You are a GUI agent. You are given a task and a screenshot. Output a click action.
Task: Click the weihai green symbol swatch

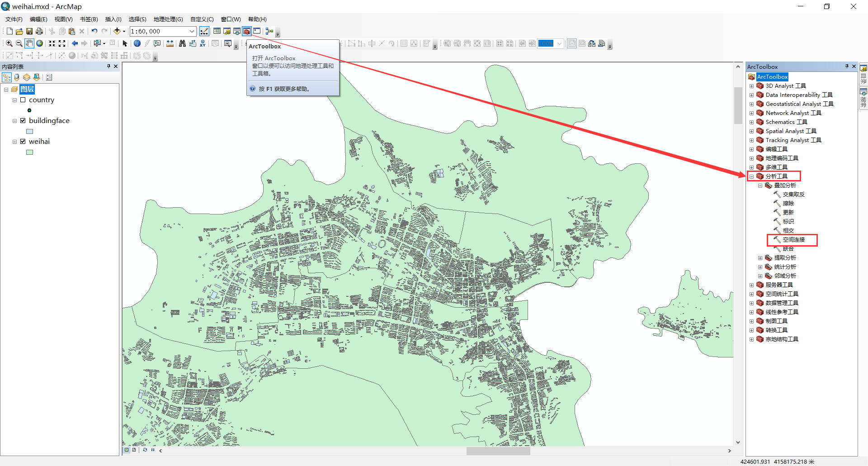(x=30, y=152)
